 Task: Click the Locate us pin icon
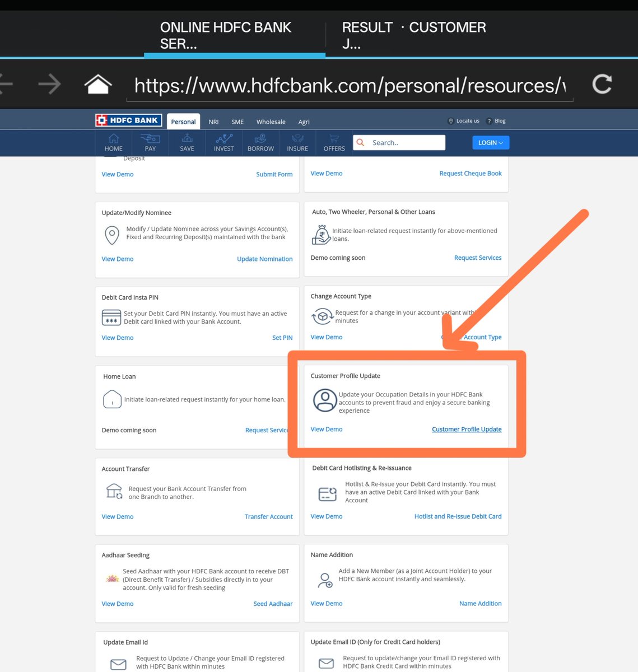[x=450, y=121]
